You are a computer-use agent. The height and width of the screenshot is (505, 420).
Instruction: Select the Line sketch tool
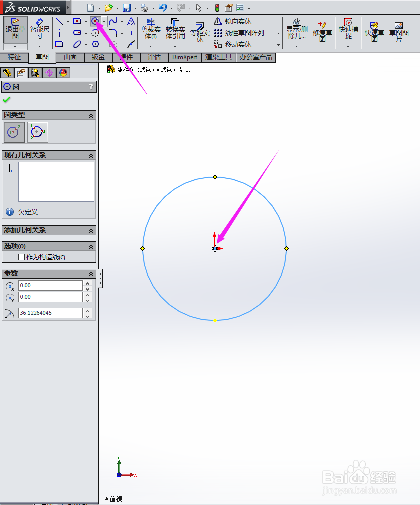60,21
